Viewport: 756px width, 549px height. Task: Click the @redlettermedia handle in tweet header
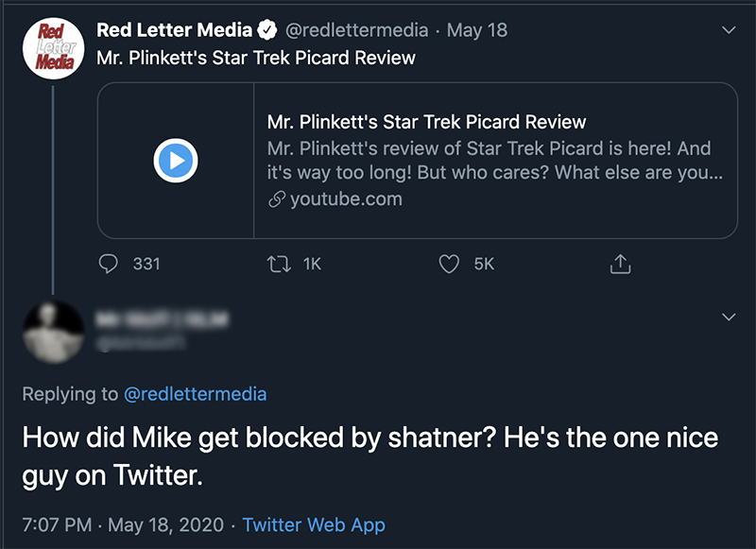356,30
